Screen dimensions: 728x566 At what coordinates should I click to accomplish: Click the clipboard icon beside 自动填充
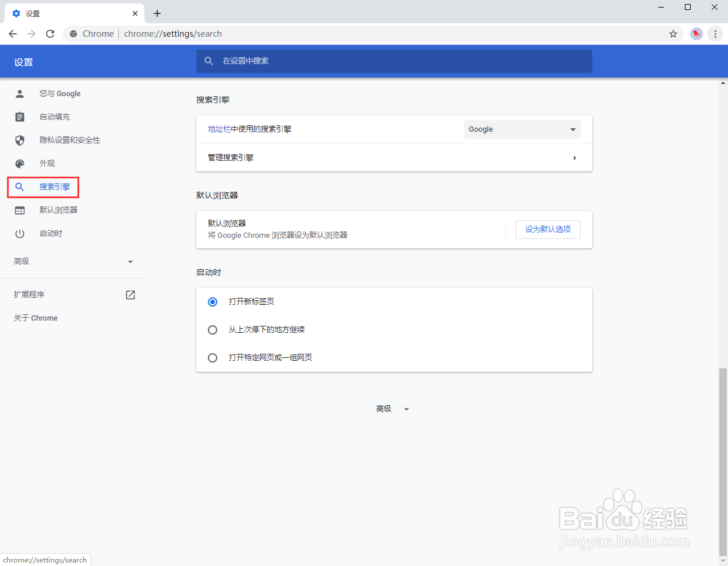tap(20, 117)
